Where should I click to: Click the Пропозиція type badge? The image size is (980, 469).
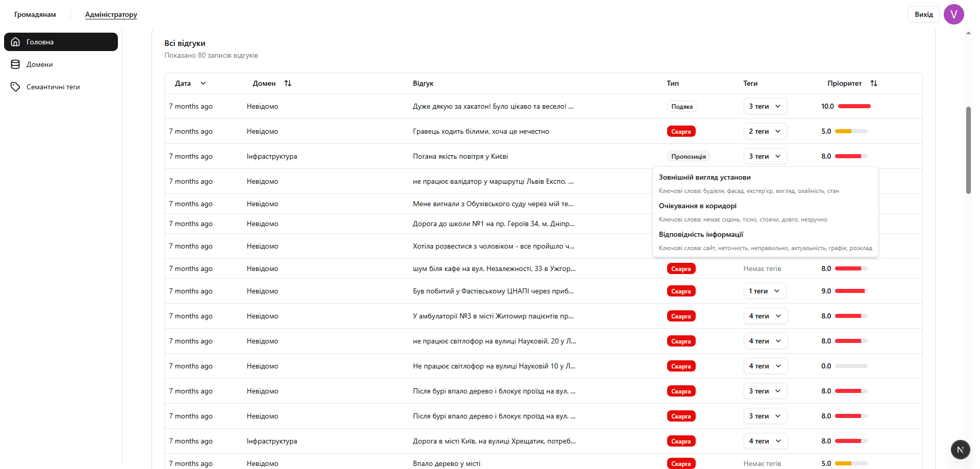click(x=688, y=156)
